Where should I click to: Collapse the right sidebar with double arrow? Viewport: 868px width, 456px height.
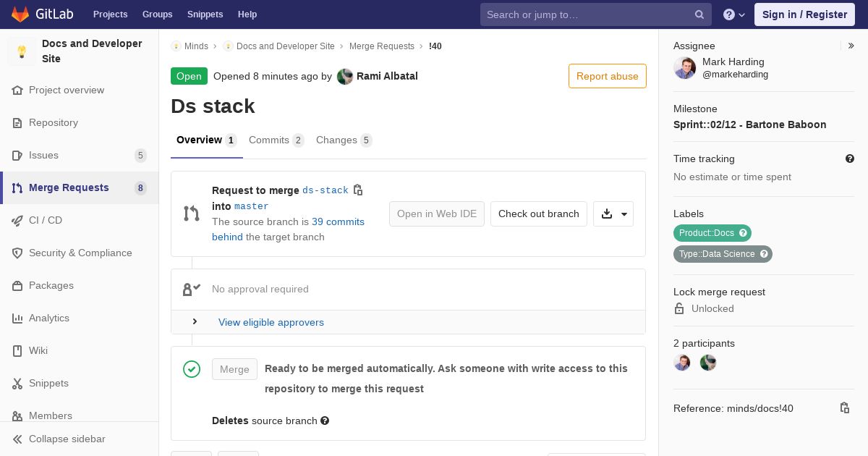point(851,46)
